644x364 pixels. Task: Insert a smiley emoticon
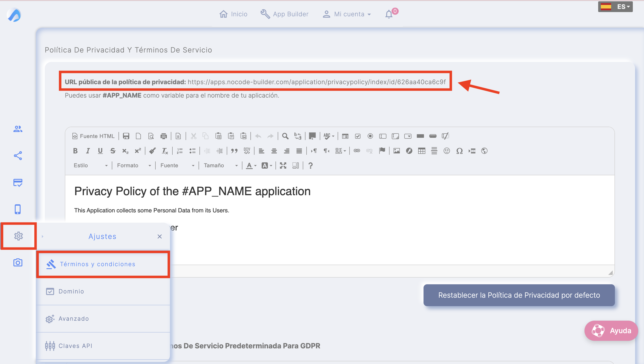(x=447, y=151)
